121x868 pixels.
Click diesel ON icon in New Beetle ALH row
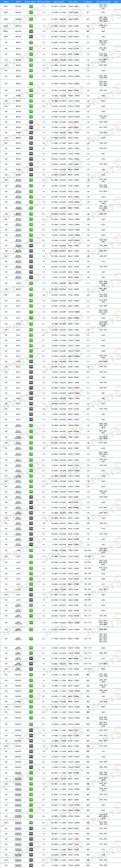pos(31,658)
